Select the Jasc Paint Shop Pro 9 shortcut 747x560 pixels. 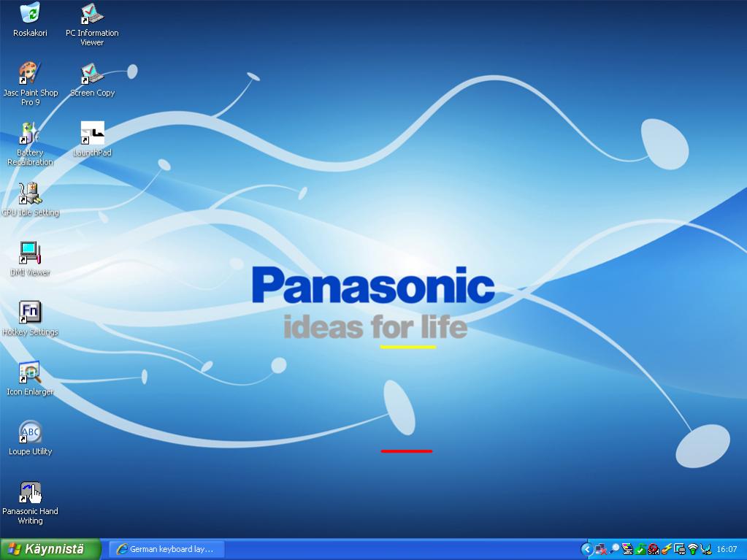(x=31, y=84)
